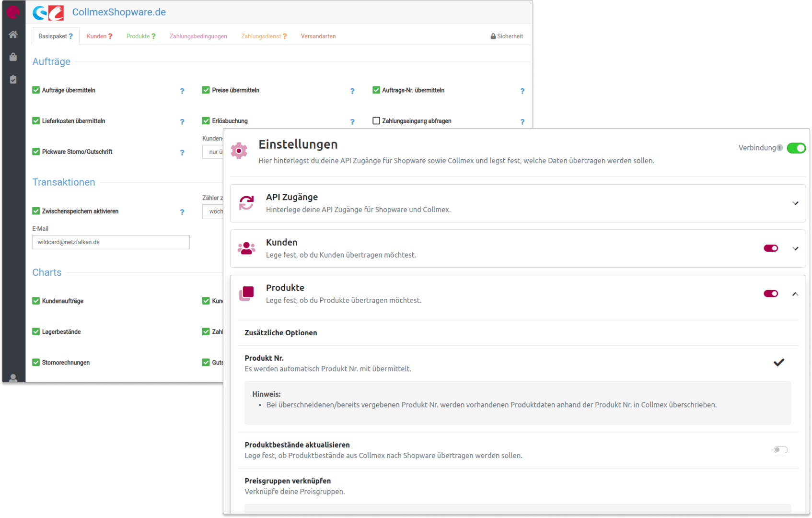This screenshot has height=518, width=812.
Task: Click the CollmexShopware logo icon
Action: pyautogui.click(x=48, y=12)
